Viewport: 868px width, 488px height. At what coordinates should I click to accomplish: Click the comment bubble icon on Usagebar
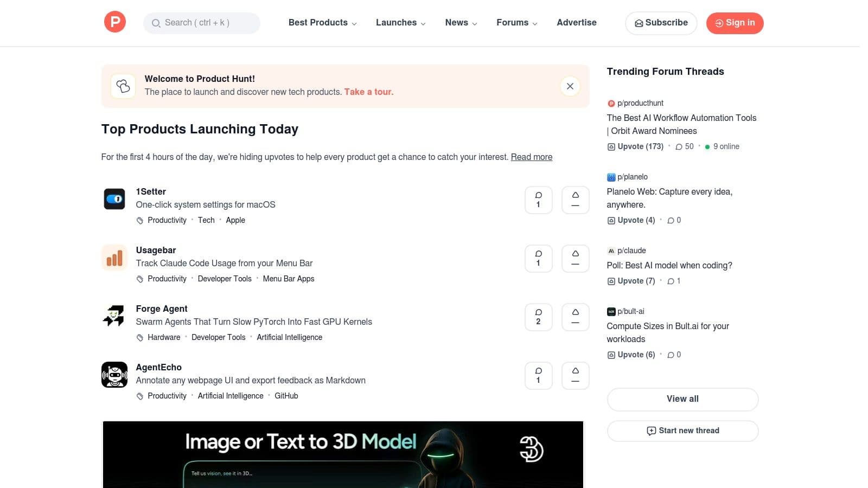coord(538,259)
